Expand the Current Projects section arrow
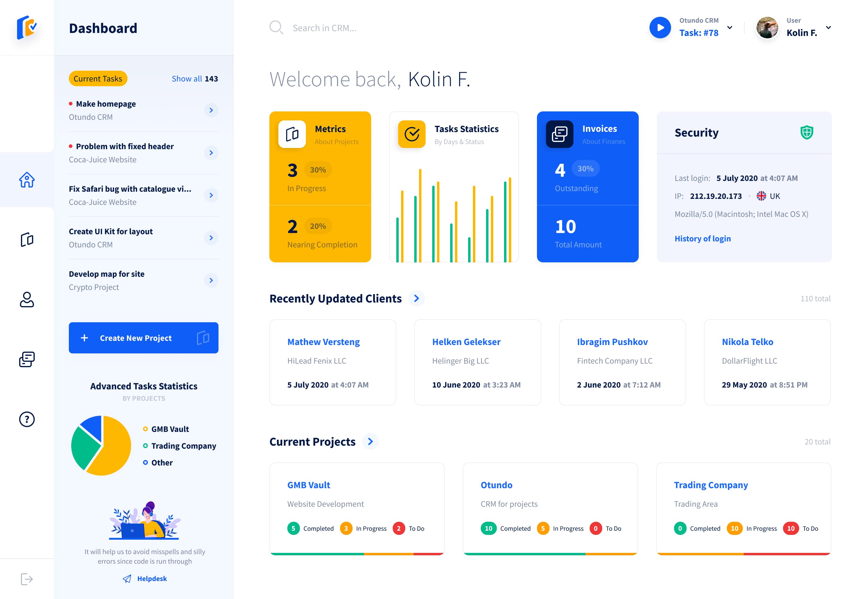 (x=371, y=441)
